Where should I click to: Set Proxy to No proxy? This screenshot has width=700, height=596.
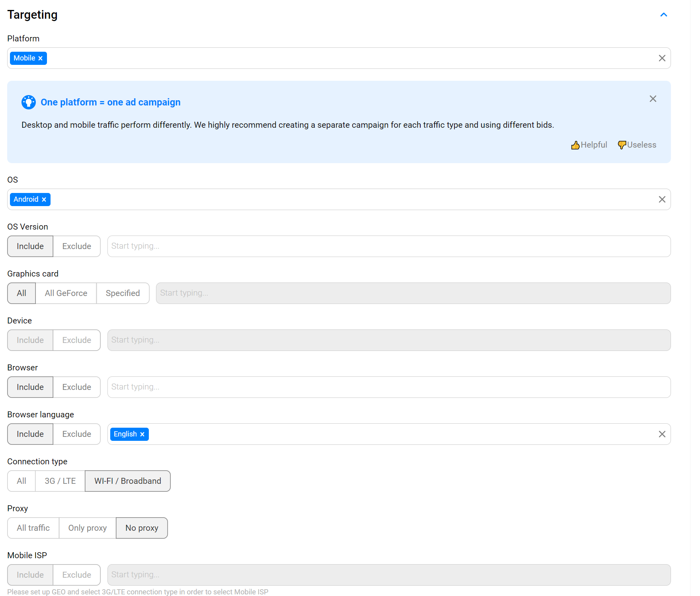pyautogui.click(x=142, y=528)
